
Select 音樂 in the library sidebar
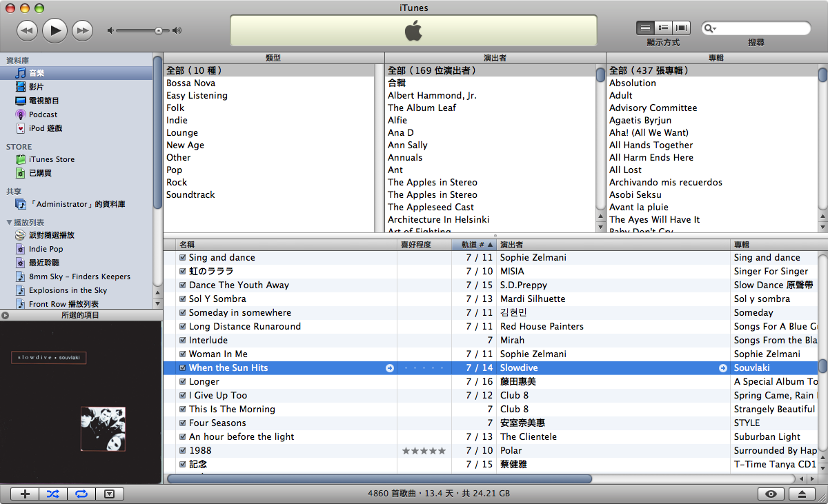point(76,73)
